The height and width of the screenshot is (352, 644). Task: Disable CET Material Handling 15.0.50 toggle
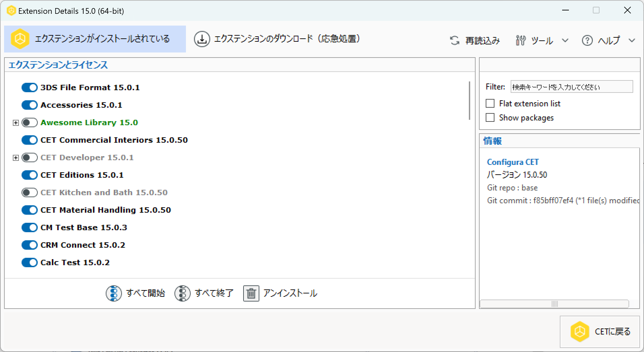tap(30, 210)
